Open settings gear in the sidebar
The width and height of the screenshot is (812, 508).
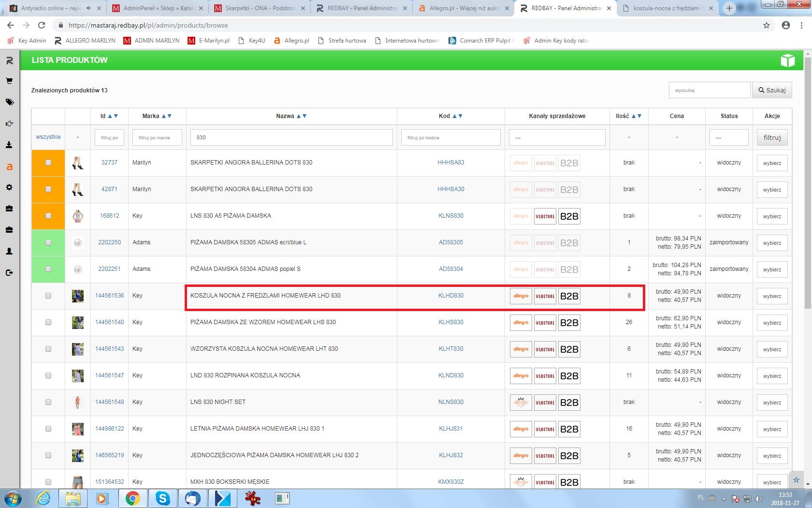coord(9,187)
